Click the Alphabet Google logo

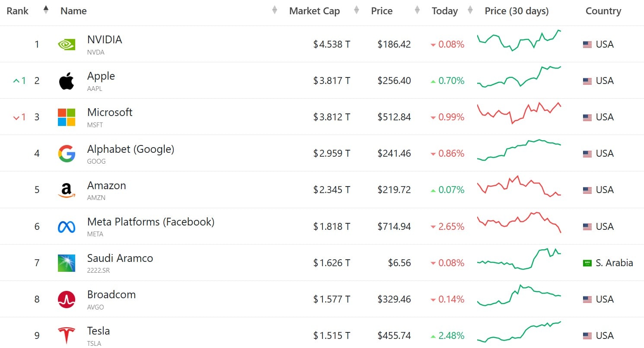coord(67,154)
